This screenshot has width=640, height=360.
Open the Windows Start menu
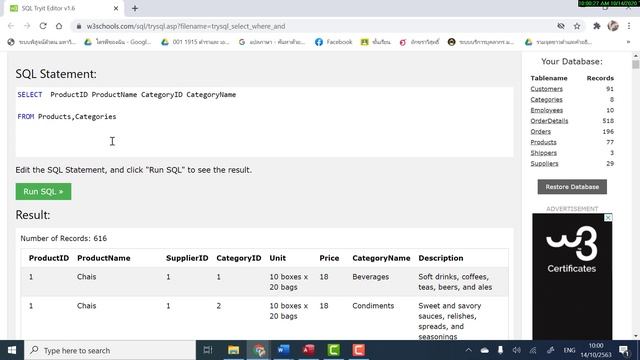click(12, 350)
